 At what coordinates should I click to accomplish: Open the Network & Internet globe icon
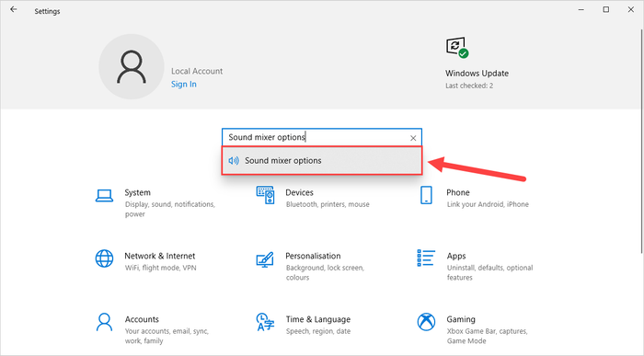click(104, 258)
